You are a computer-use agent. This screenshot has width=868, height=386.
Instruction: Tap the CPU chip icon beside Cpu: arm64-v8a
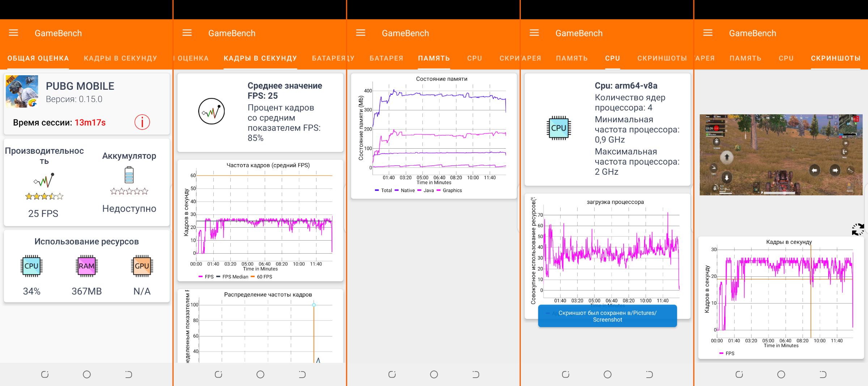558,128
